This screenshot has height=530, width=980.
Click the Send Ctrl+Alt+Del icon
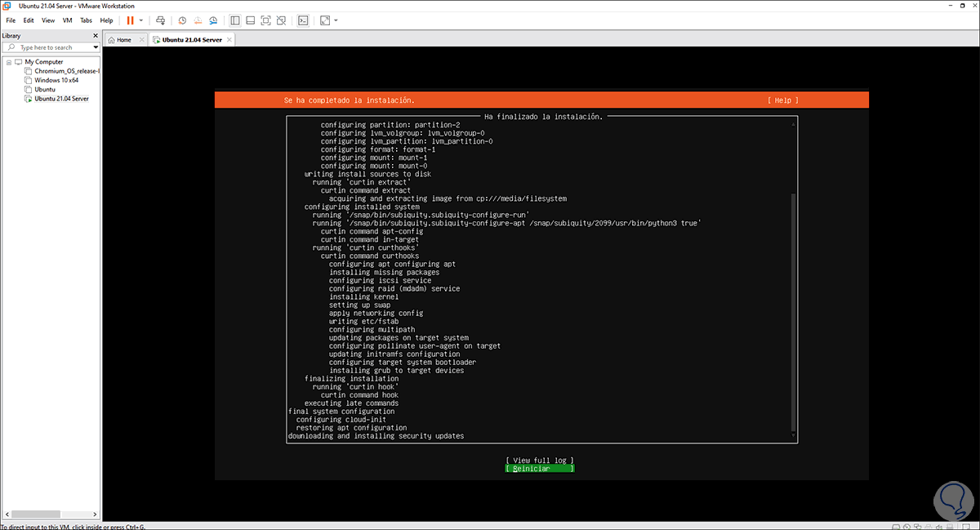click(160, 20)
